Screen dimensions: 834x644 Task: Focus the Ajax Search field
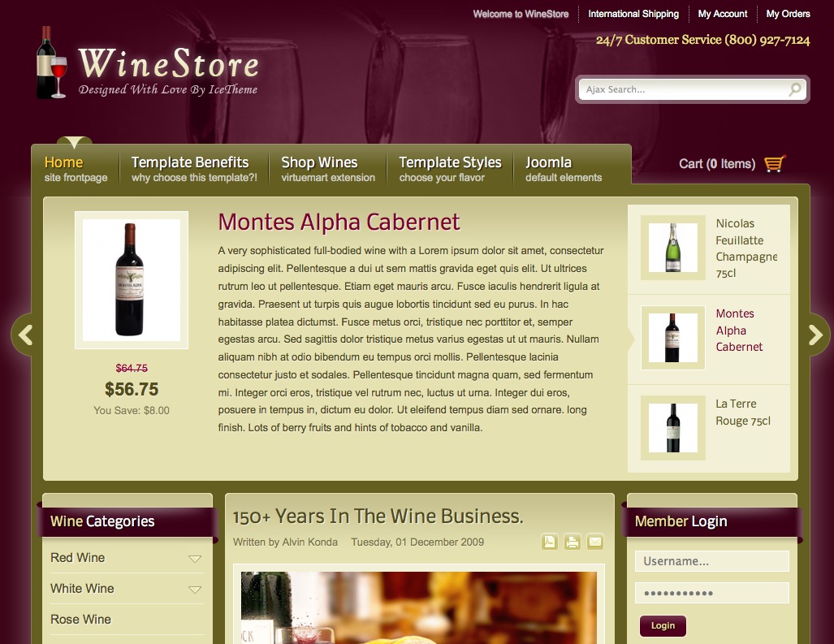point(684,89)
